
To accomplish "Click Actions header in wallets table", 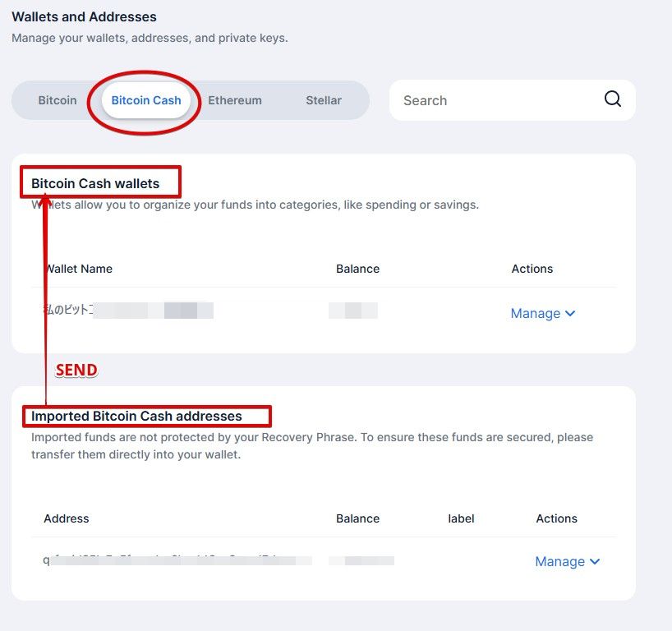I will click(532, 269).
